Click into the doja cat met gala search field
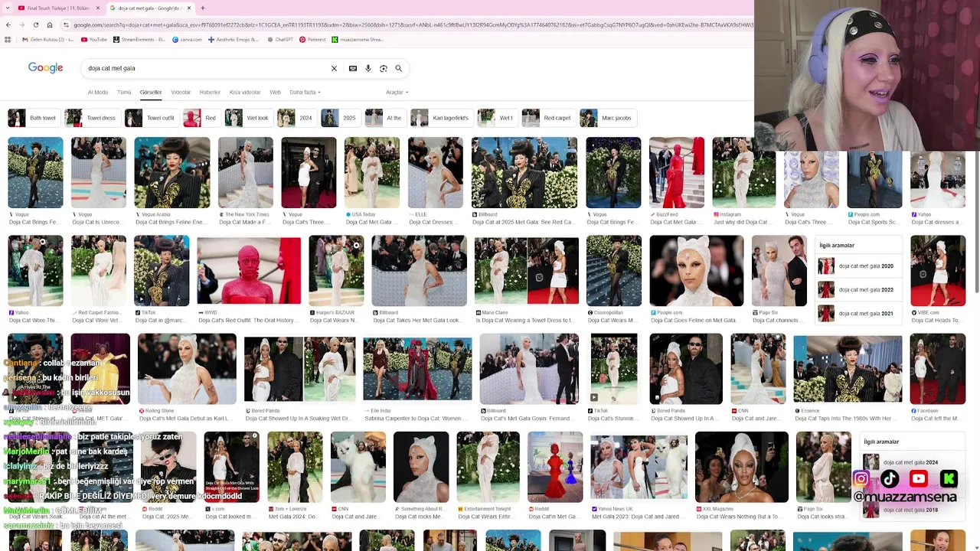The height and width of the screenshot is (551, 980). tap(207, 68)
